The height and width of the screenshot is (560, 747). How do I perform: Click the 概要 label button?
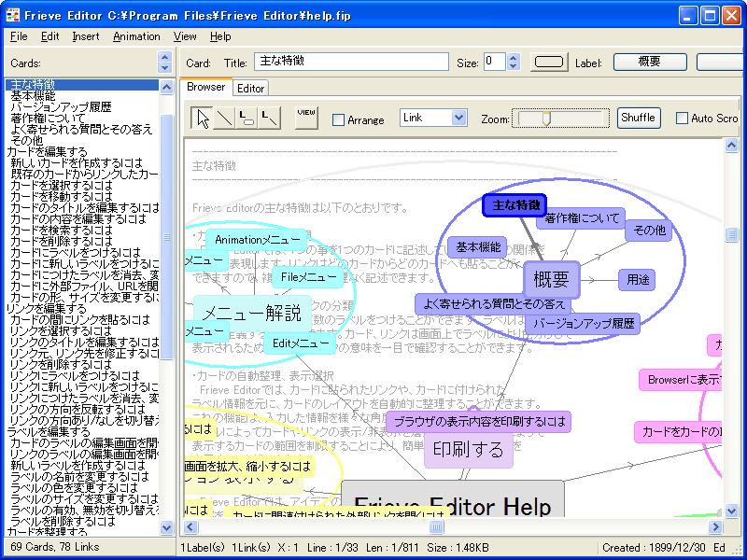point(650,62)
